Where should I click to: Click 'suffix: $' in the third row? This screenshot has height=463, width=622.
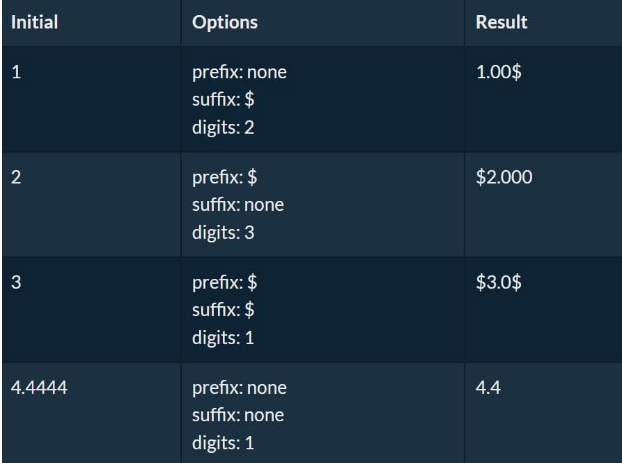(223, 310)
